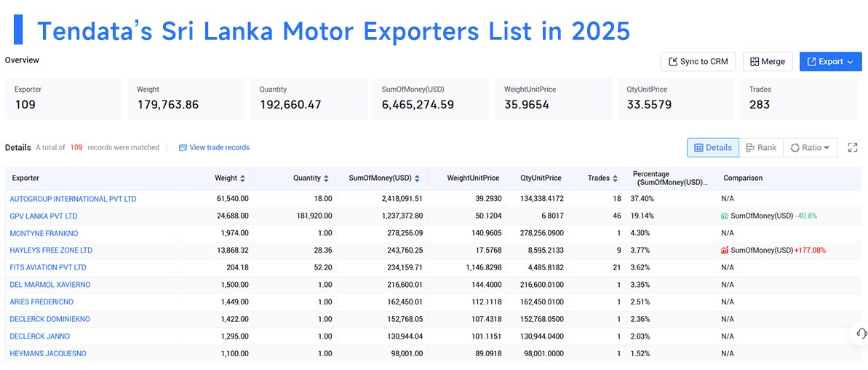Open DEL MARMOL XAVIERNO exporter link
The width and height of the screenshot is (868, 370).
[x=49, y=285]
